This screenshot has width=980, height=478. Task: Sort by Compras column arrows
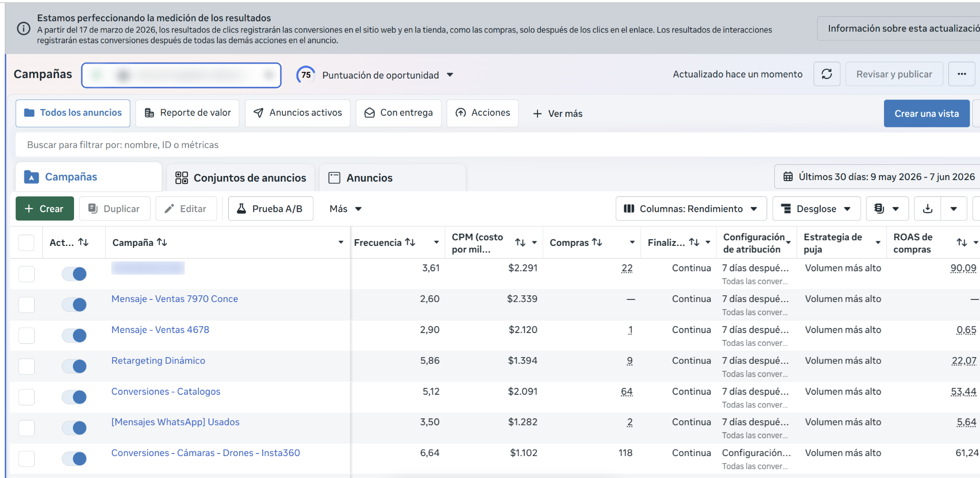point(597,242)
